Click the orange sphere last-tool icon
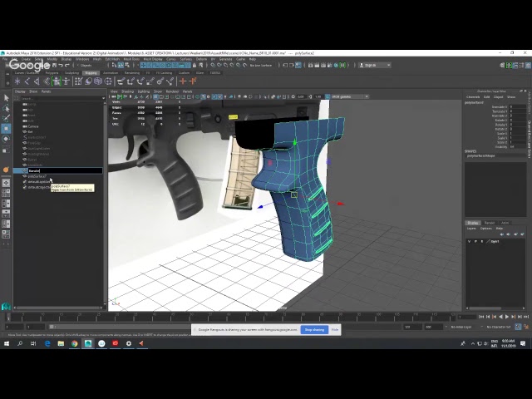532x399 pixels. click(x=6, y=170)
